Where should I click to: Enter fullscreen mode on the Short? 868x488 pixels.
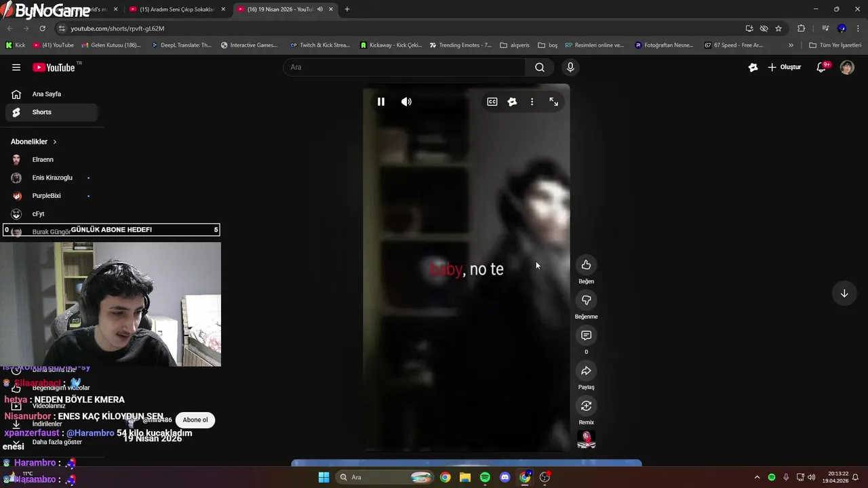coord(554,102)
